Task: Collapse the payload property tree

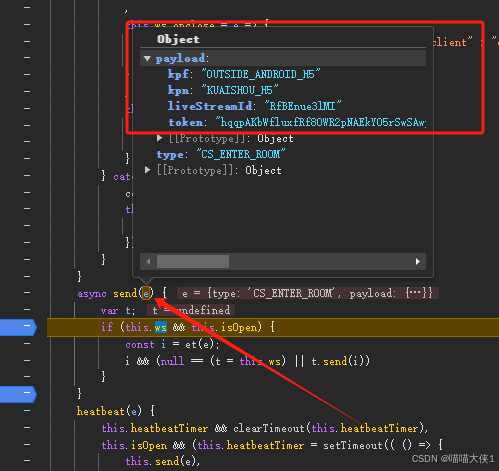Action: tap(147, 59)
